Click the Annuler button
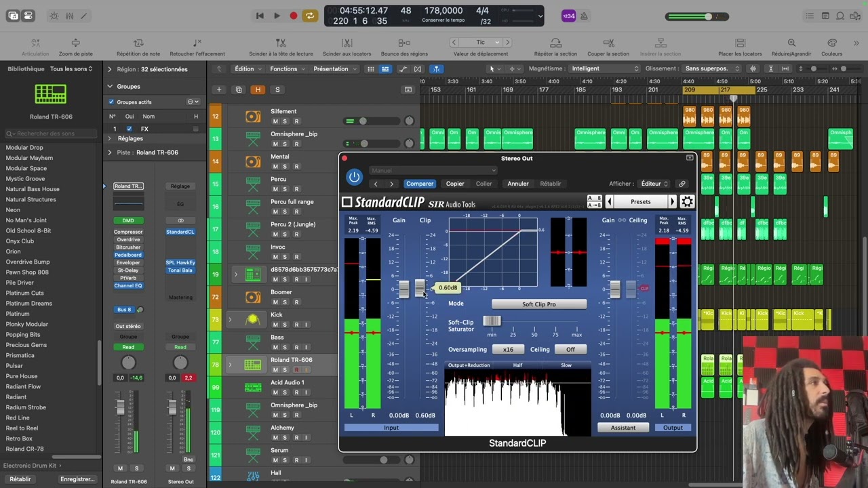868x488 pixels. coord(518,184)
